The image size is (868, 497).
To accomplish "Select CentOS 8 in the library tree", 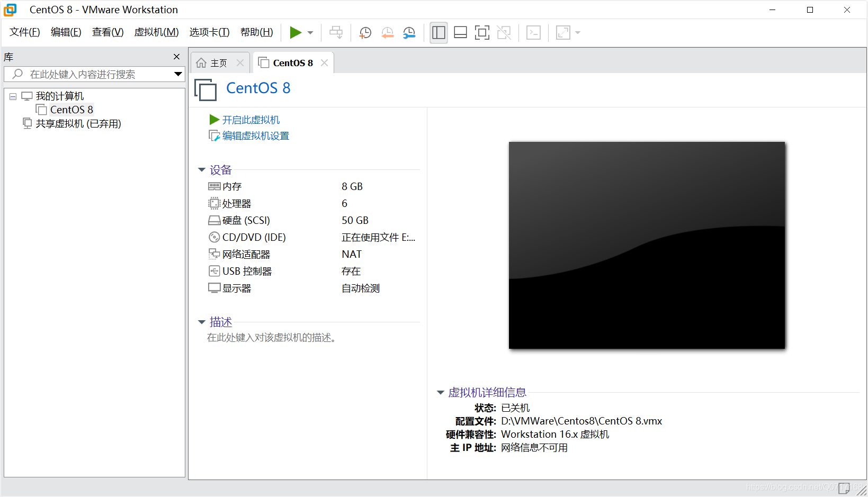I will pos(71,110).
